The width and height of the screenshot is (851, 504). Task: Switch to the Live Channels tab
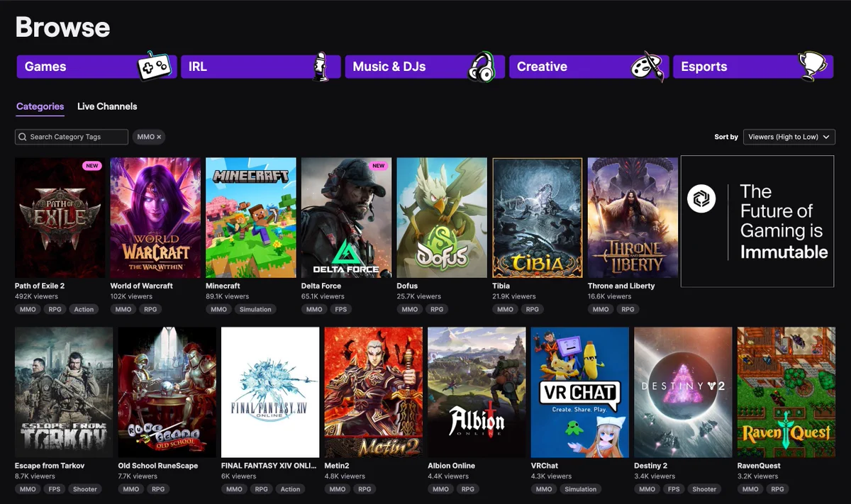pos(107,106)
